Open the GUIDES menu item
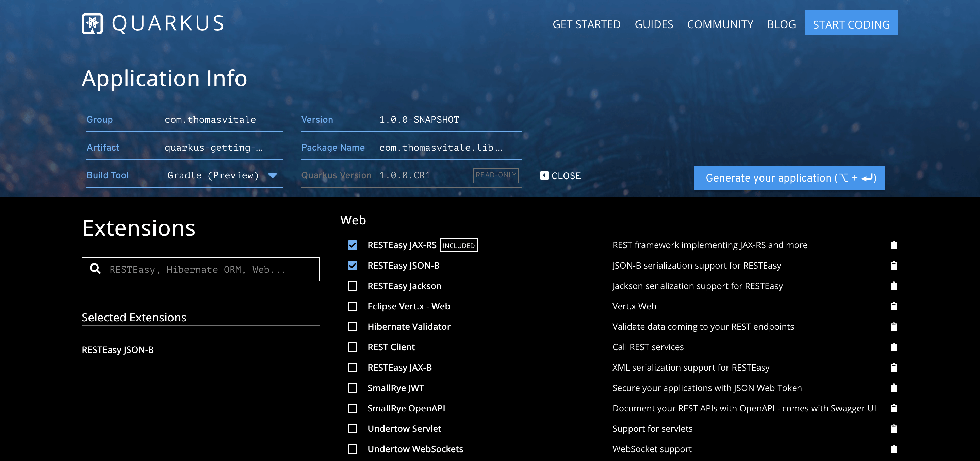Screen dimensions: 980x461 pos(654,24)
